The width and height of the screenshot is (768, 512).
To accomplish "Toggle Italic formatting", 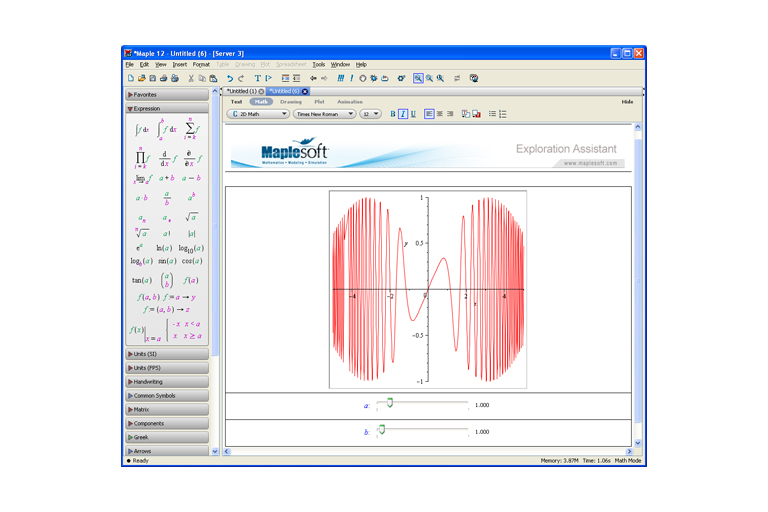I will [403, 114].
